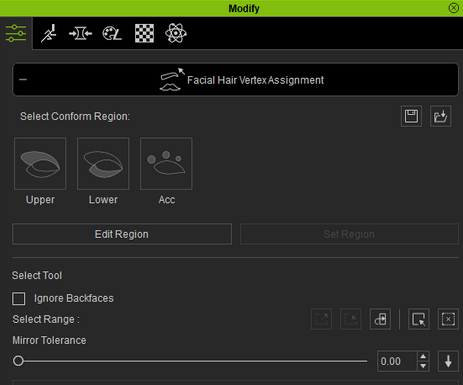This screenshot has width=463, height=385.
Task: Open the Spring/constraint tab icon
Action: point(80,33)
